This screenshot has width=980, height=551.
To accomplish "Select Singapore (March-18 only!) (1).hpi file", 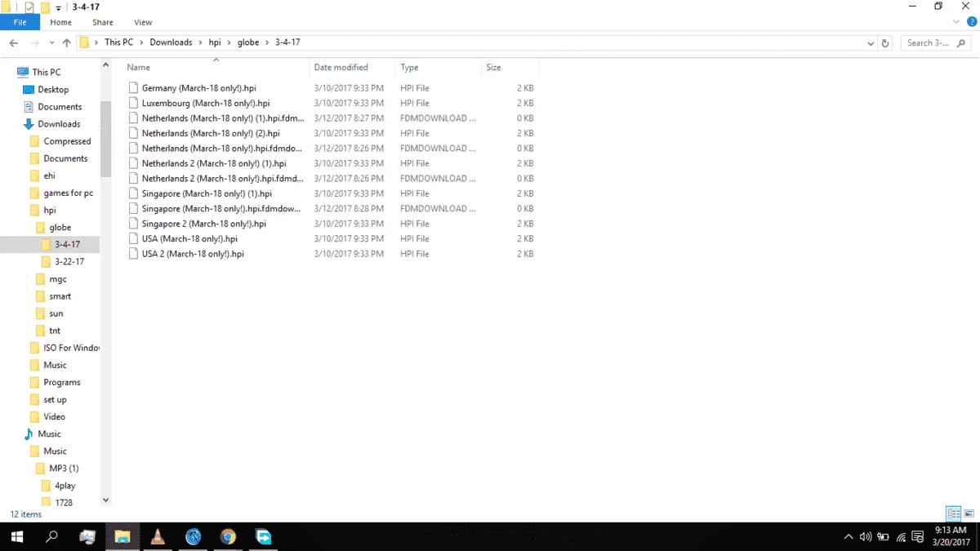I will 207,193.
